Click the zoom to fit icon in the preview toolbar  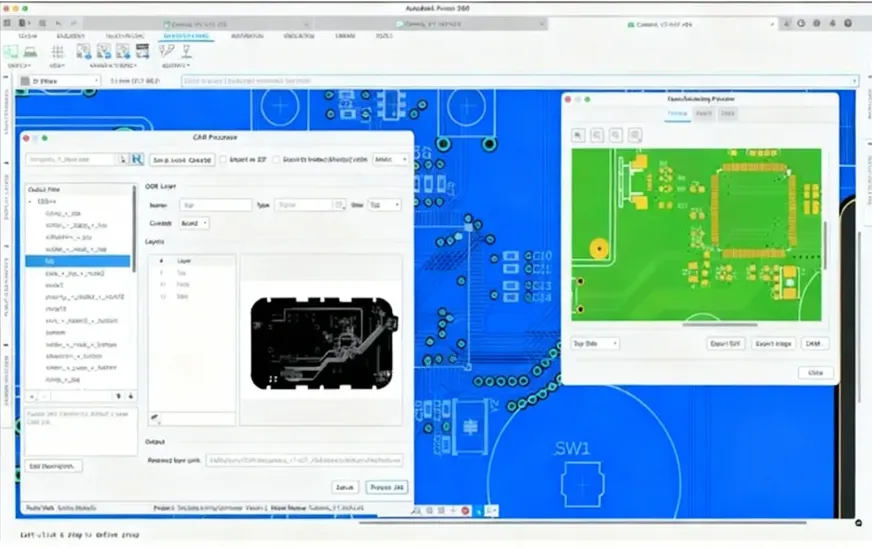click(x=636, y=135)
